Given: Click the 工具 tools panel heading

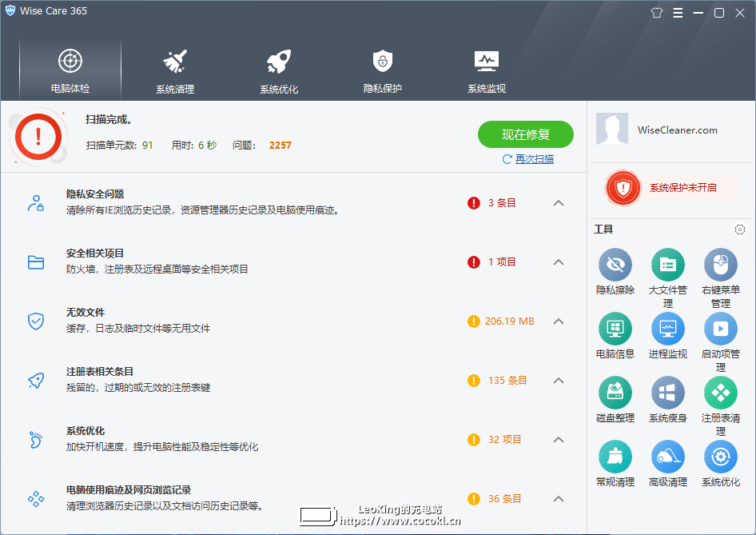Looking at the screenshot, I should [x=603, y=230].
